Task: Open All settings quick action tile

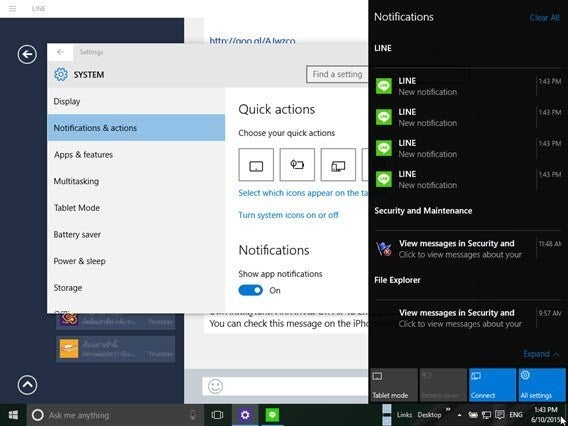Action: (x=542, y=385)
